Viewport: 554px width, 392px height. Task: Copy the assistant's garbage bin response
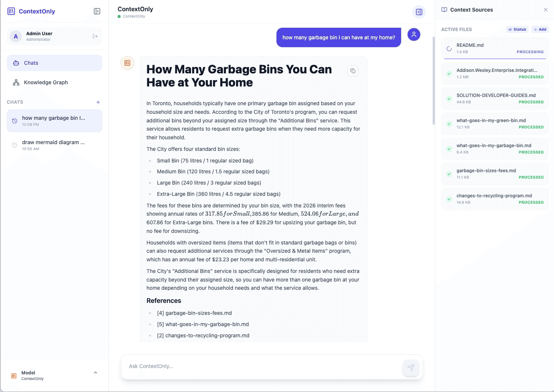coord(352,71)
